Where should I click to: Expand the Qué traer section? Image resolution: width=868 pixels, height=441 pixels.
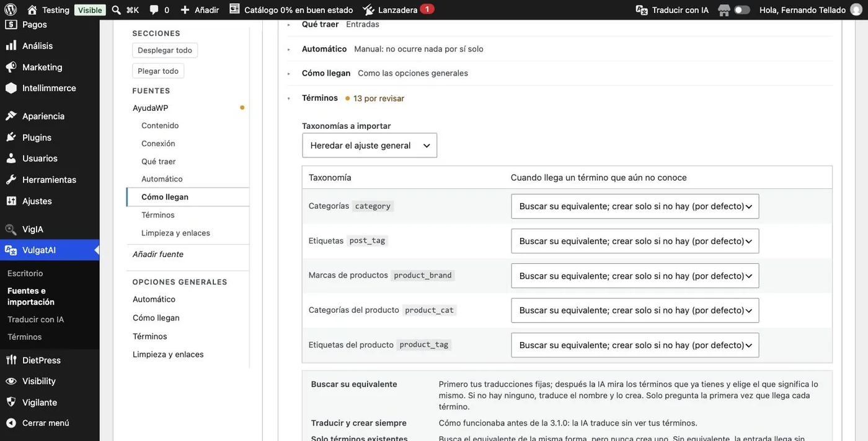(560, 25)
